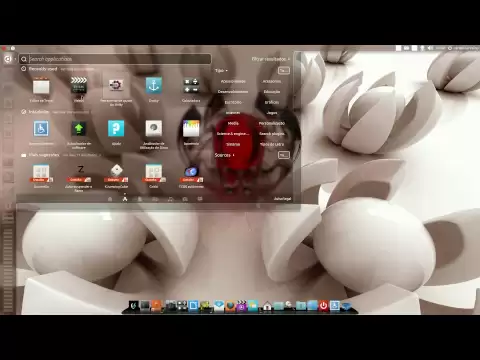
Task: Toggle the Search plugins filter
Action: tap(272, 134)
